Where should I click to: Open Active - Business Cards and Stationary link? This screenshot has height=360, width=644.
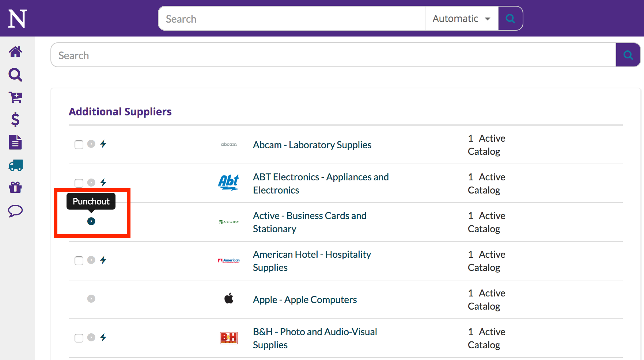310,222
